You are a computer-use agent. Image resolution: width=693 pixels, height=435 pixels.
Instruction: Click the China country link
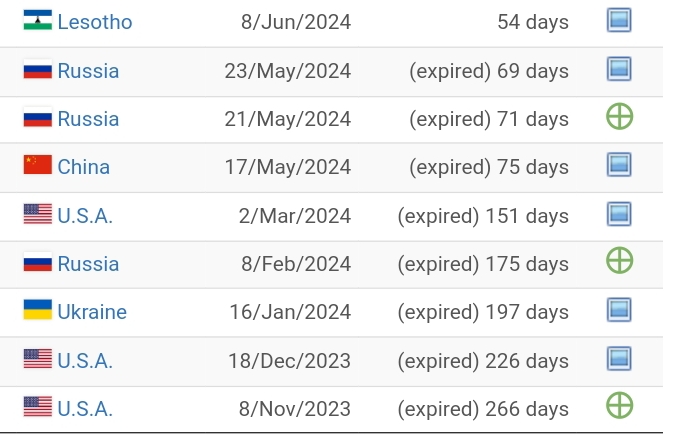(x=83, y=167)
